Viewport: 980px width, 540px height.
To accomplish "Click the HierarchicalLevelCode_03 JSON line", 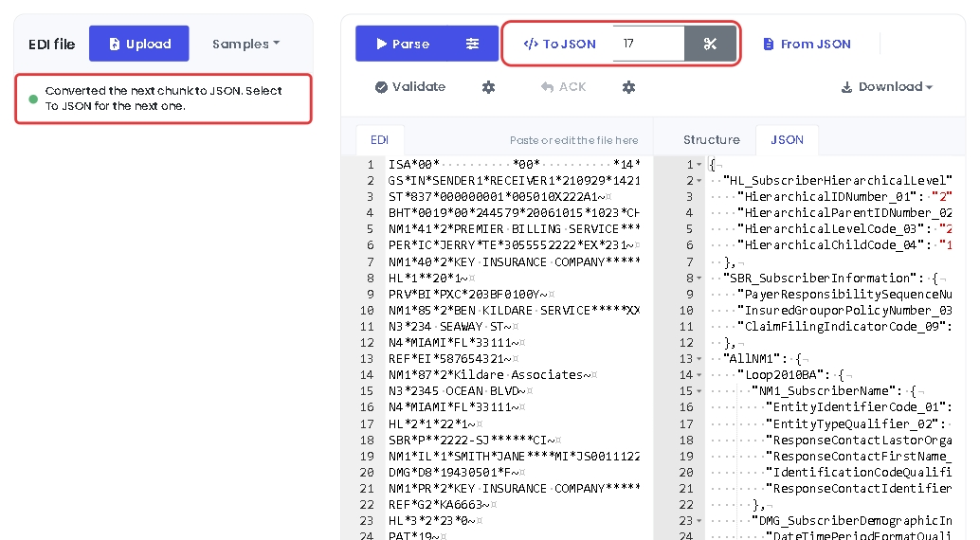I will (x=831, y=229).
